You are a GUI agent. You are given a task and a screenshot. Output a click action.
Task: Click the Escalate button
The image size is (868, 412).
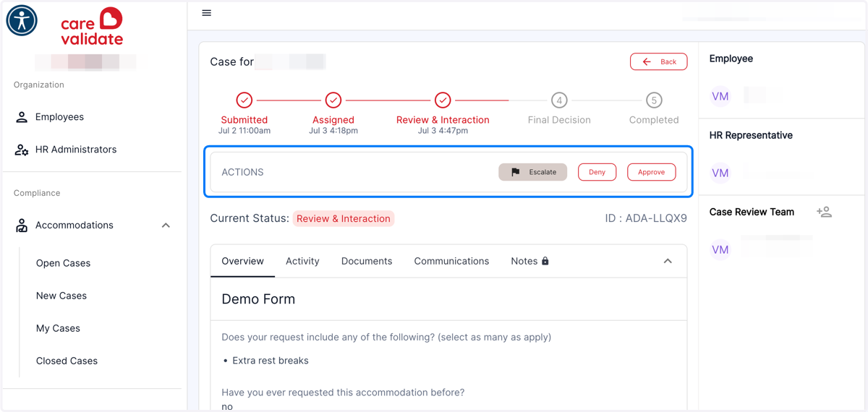pyautogui.click(x=533, y=172)
